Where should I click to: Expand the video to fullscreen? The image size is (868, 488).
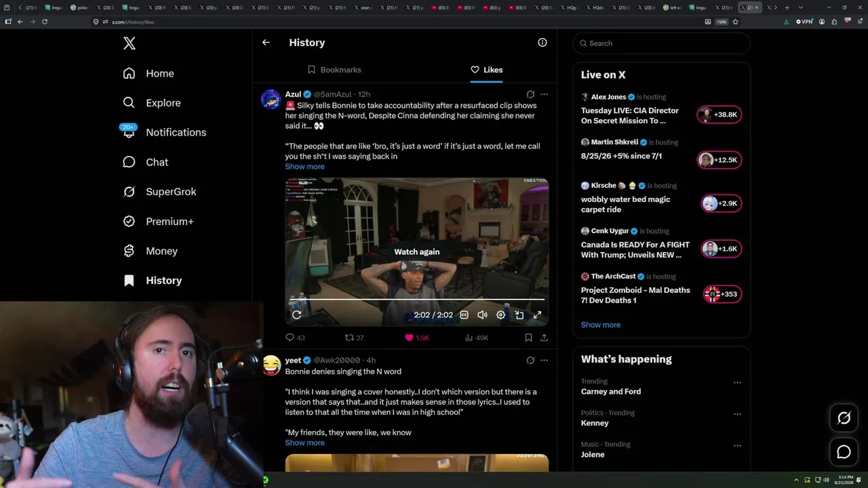pos(537,314)
